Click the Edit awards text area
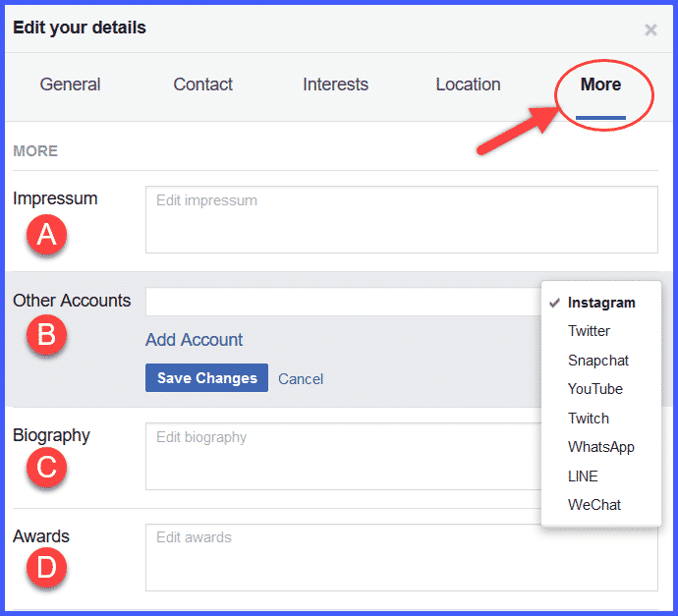This screenshot has width=678, height=616. click(401, 557)
